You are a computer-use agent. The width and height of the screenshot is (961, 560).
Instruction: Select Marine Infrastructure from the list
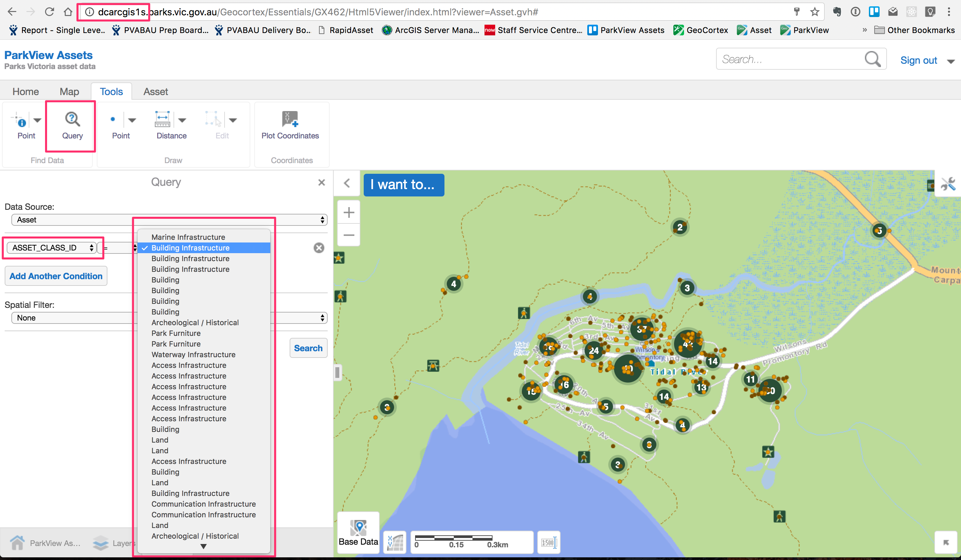pos(204,237)
